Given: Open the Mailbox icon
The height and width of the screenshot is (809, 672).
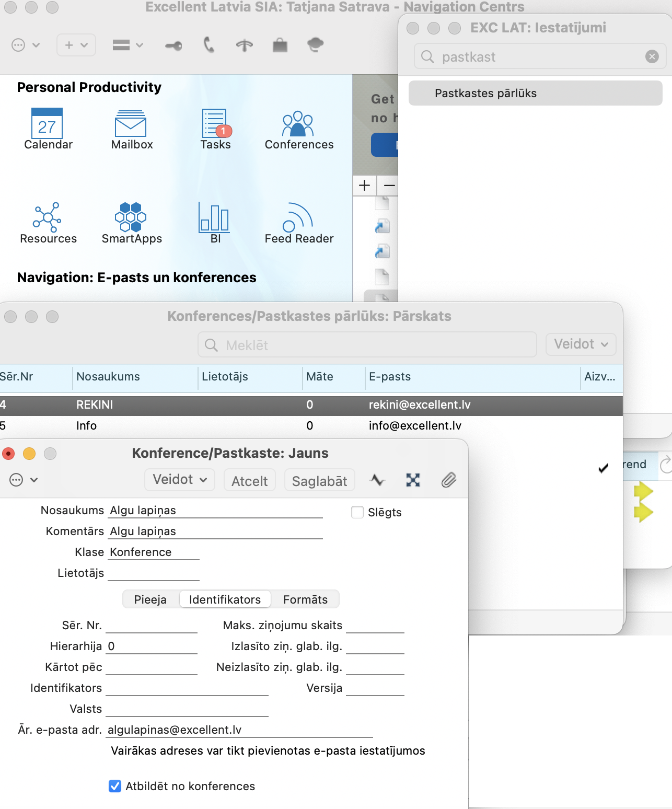Looking at the screenshot, I should (x=131, y=124).
